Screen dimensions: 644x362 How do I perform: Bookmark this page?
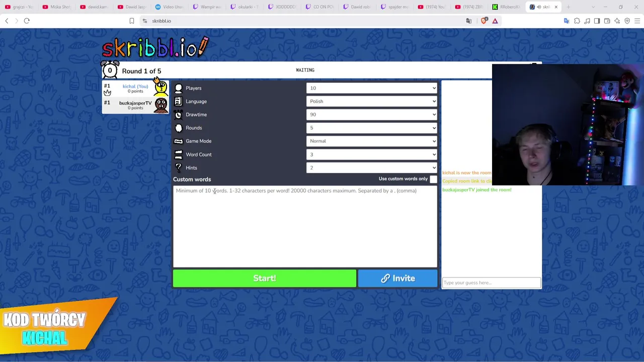(132, 21)
